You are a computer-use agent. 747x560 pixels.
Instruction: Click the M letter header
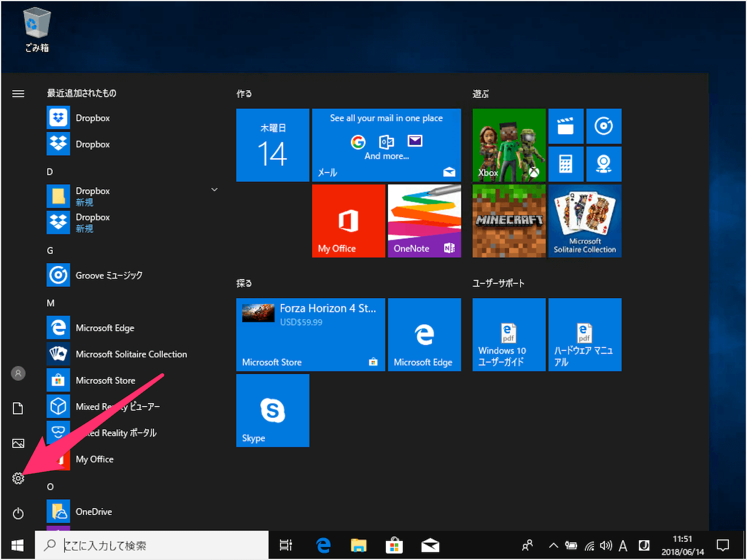point(51,303)
